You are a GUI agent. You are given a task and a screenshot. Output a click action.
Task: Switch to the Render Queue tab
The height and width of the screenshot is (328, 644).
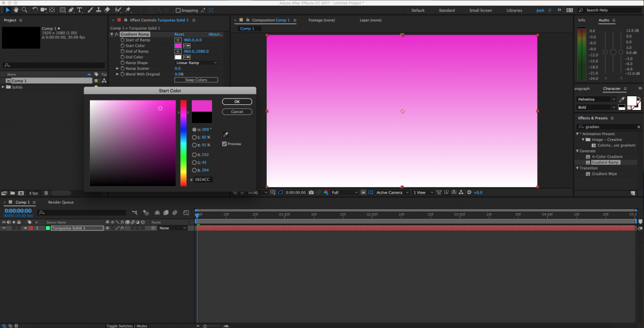click(x=61, y=202)
